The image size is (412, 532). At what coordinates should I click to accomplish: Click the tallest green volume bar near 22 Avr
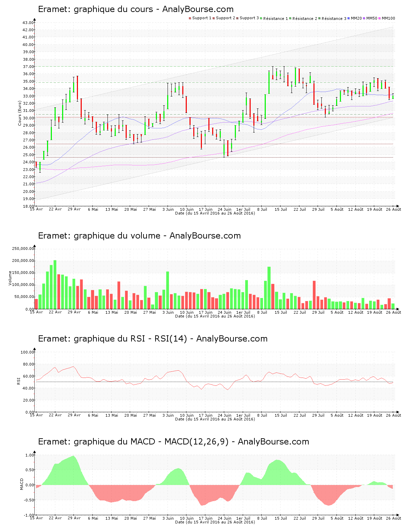(55, 285)
